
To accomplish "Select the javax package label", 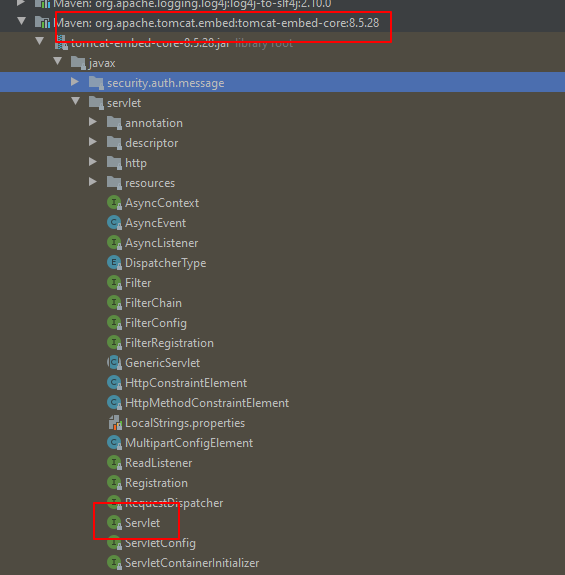I will point(102,63).
